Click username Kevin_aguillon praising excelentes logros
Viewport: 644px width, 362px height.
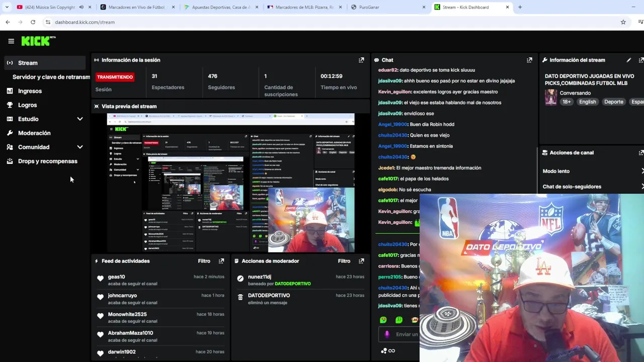(x=395, y=92)
